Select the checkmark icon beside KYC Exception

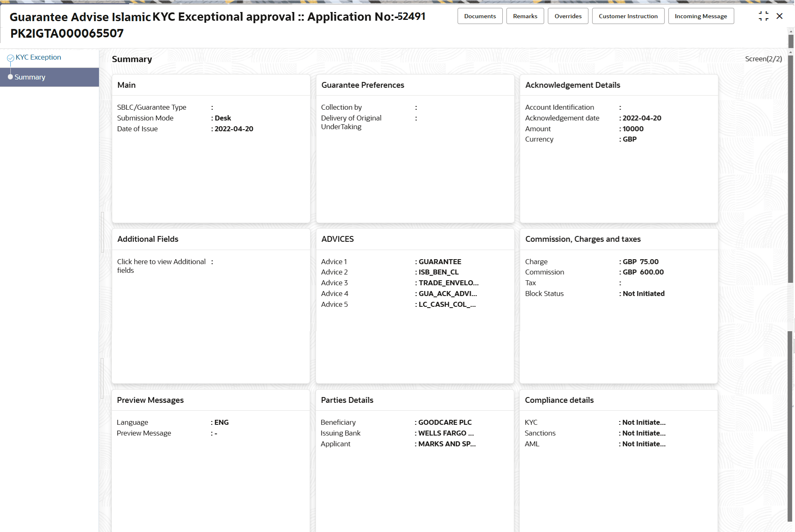11,57
